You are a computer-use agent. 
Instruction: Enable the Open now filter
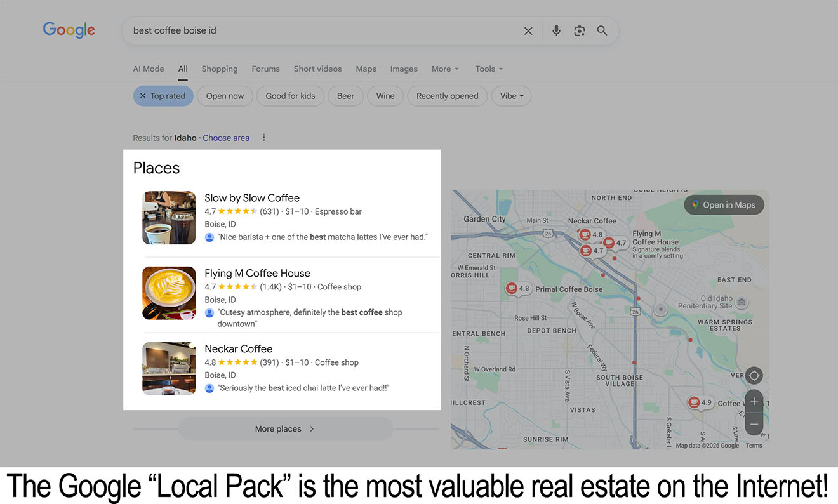[225, 96]
